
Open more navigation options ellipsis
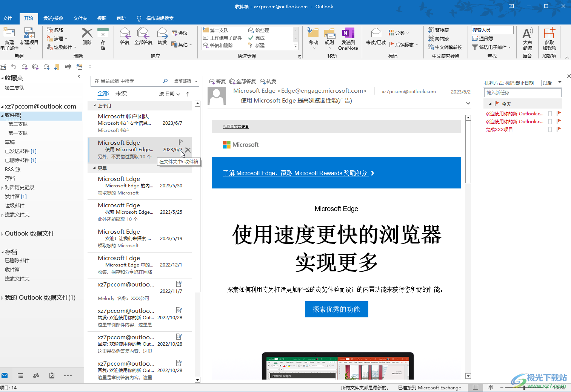(x=68, y=375)
